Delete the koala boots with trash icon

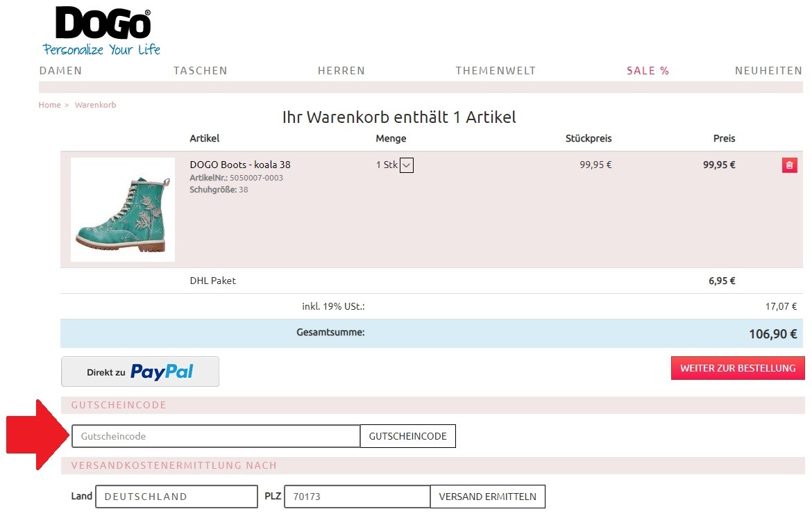tap(789, 165)
